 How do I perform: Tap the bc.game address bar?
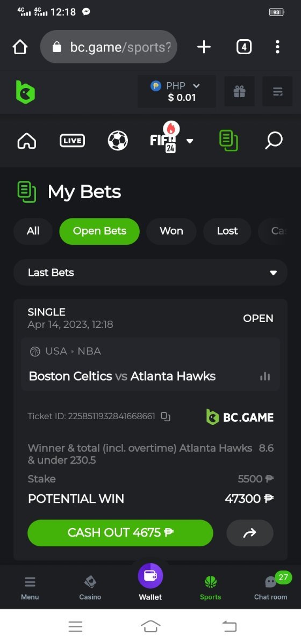(109, 47)
